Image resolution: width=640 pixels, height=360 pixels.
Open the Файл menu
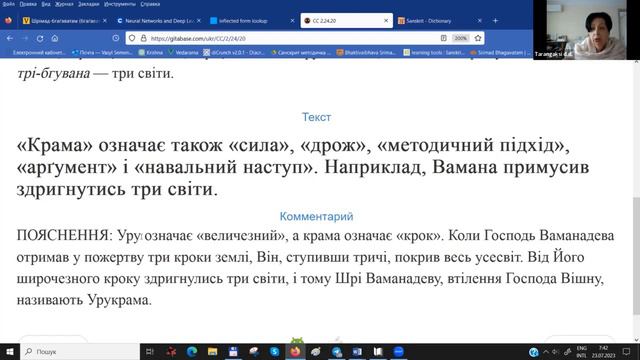point(8,4)
